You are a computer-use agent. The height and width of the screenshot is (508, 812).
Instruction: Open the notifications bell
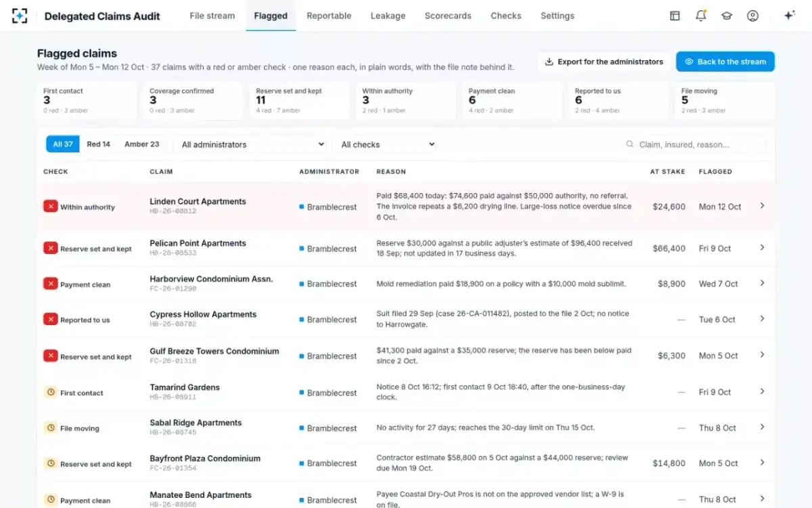700,16
